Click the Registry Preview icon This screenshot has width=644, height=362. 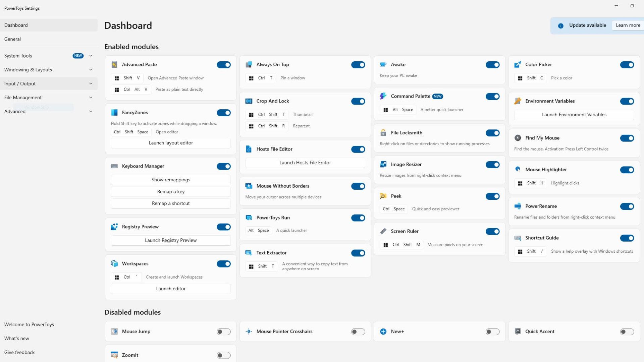point(114,227)
